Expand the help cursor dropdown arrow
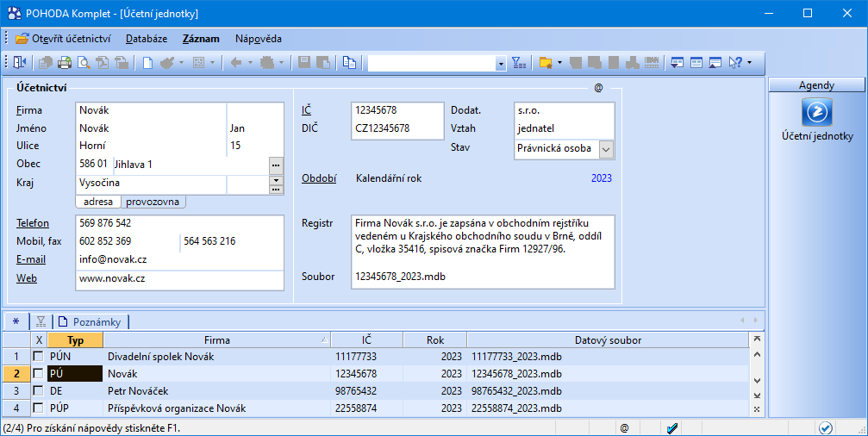 750,63
